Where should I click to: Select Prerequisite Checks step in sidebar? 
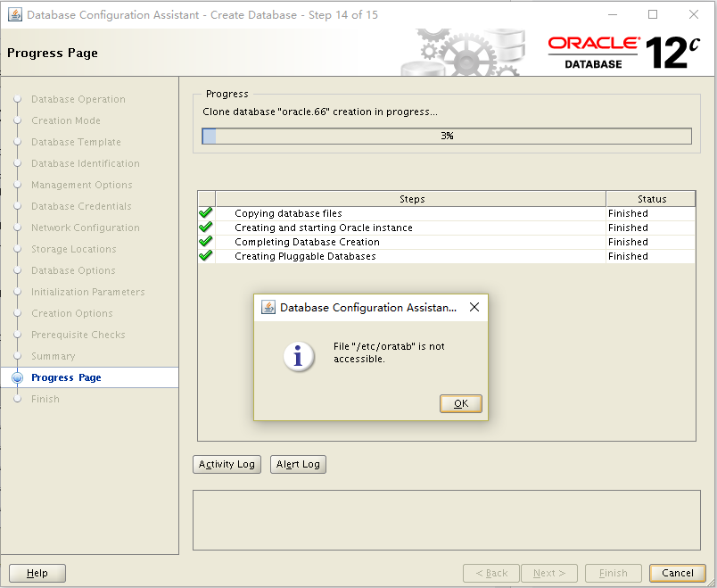click(x=78, y=335)
